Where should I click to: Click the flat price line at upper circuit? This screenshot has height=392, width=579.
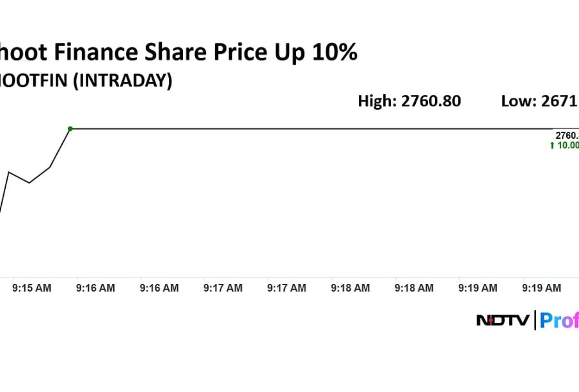(307, 129)
